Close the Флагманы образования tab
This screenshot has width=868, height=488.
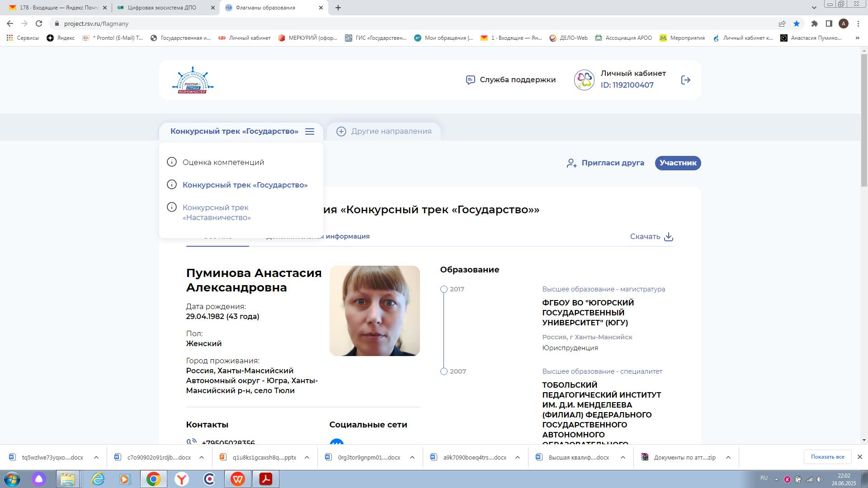tap(321, 8)
